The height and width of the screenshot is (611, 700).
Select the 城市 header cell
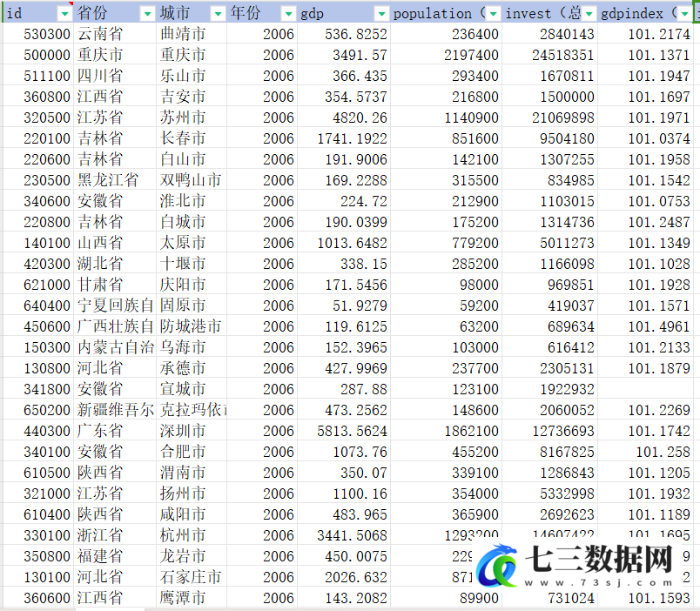192,13
